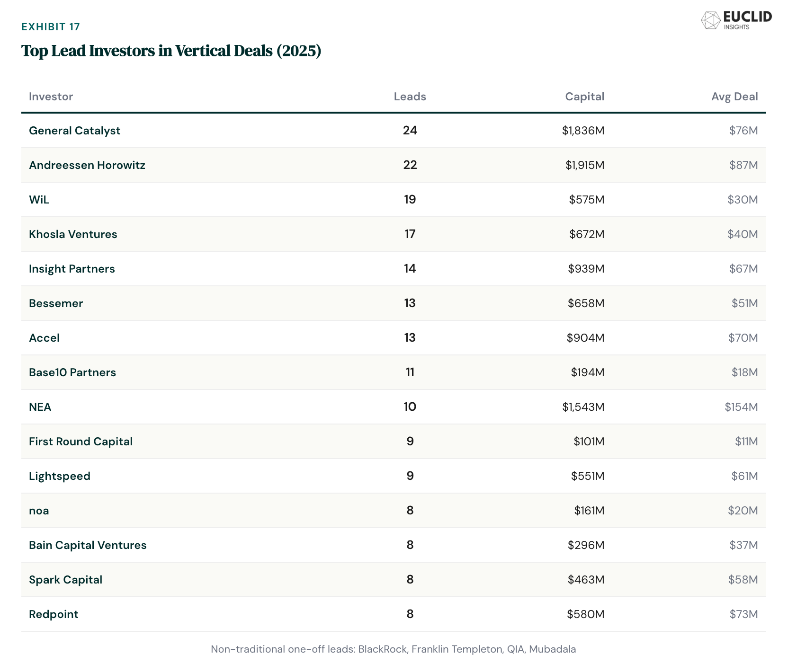
Task: Click the Bessemer investor name
Action: pos(56,303)
